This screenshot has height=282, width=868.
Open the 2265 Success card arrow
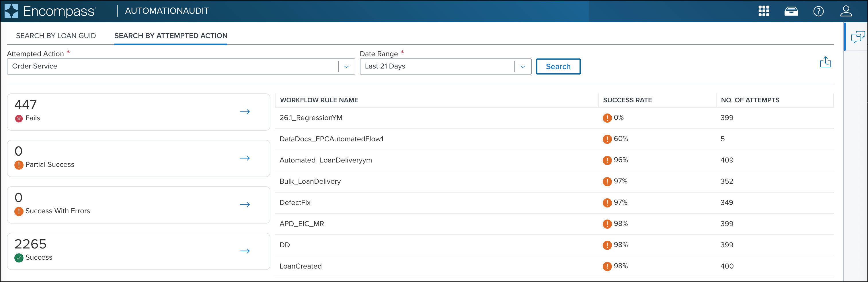(x=245, y=251)
